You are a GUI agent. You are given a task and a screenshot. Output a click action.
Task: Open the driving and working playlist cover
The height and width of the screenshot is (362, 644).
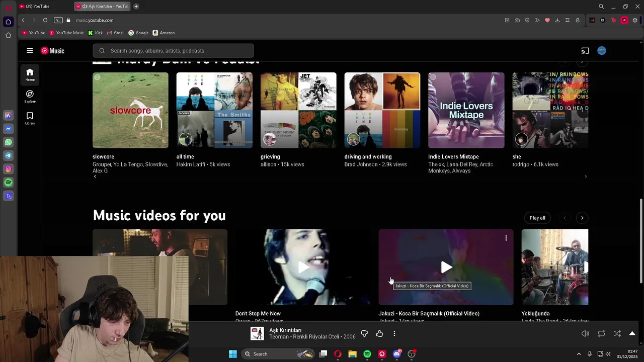click(x=382, y=110)
